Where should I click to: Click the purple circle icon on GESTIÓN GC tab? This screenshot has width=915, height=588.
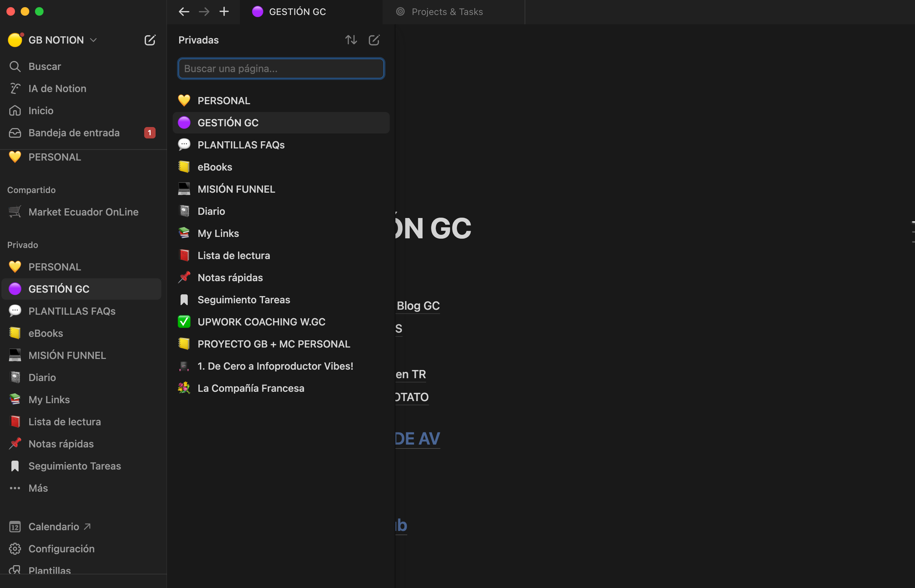click(258, 12)
